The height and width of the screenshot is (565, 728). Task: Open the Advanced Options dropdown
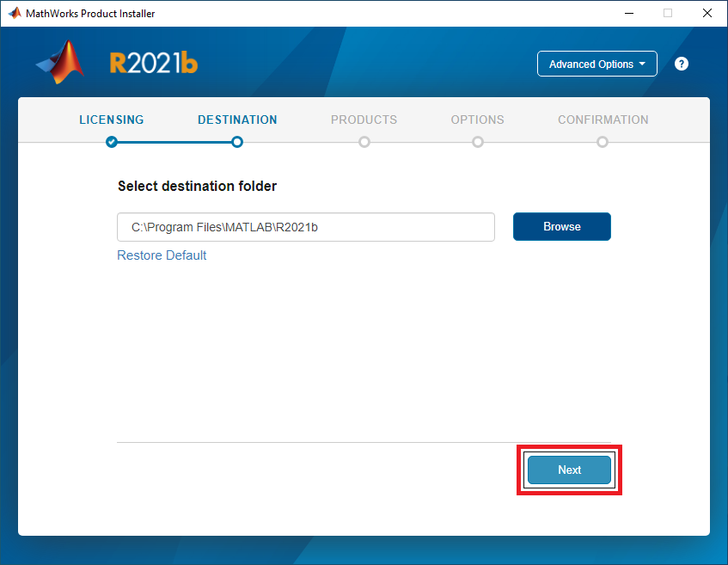[x=596, y=64]
